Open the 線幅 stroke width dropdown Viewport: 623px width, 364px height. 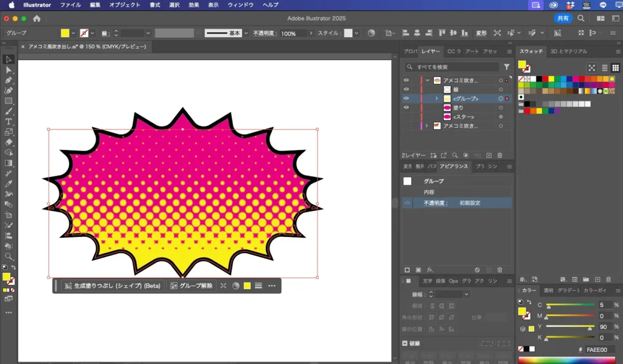[466, 294]
